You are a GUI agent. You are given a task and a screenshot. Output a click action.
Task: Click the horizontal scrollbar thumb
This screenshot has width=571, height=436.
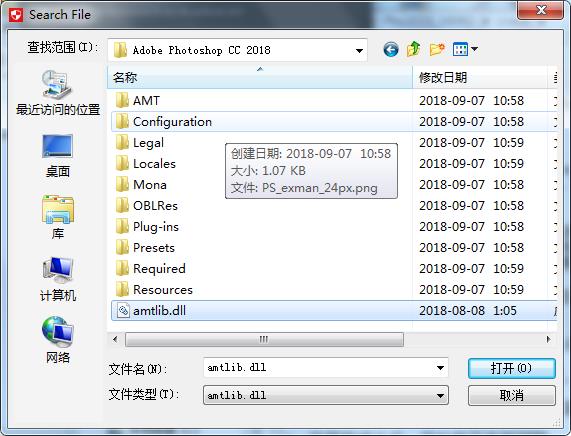coord(264,339)
